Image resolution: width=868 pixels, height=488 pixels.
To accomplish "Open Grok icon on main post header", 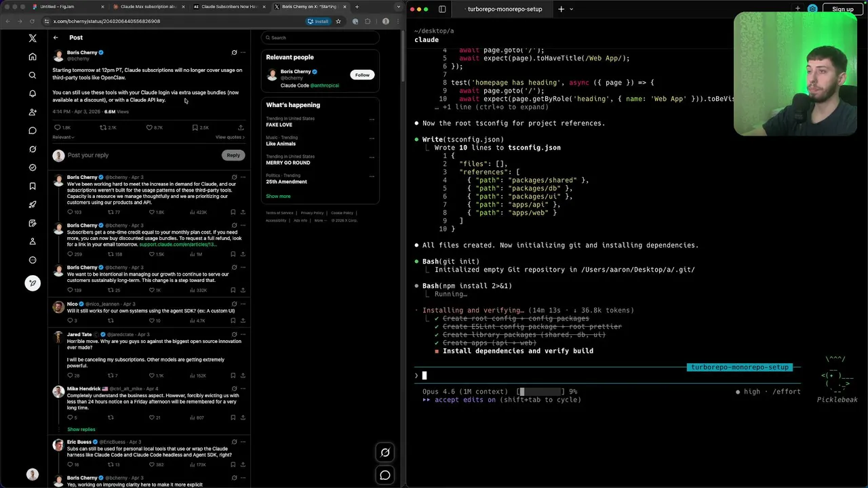I will [234, 52].
